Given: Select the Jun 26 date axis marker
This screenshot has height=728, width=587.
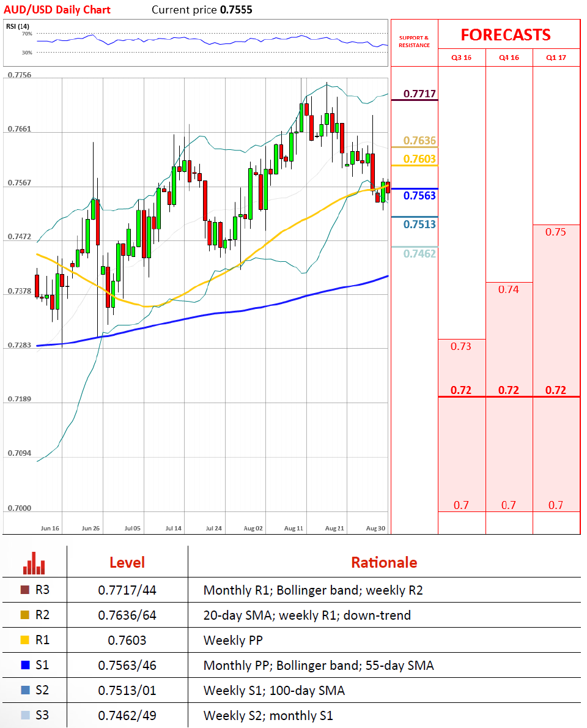Looking at the screenshot, I should pos(90,527).
